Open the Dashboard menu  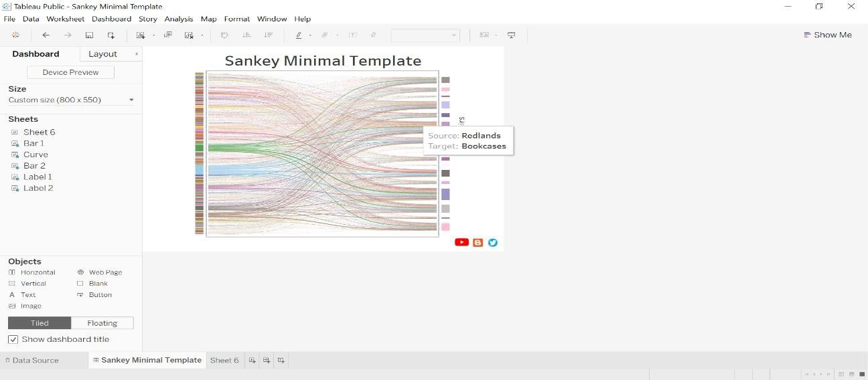tap(111, 19)
